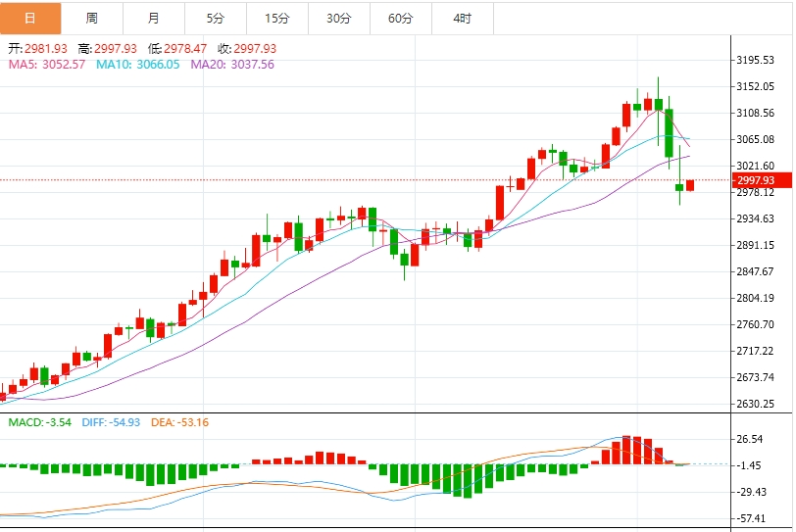Image resolution: width=796 pixels, height=532 pixels.
Task: Click the tallest red MACD histogram bar
Action: click(x=626, y=450)
